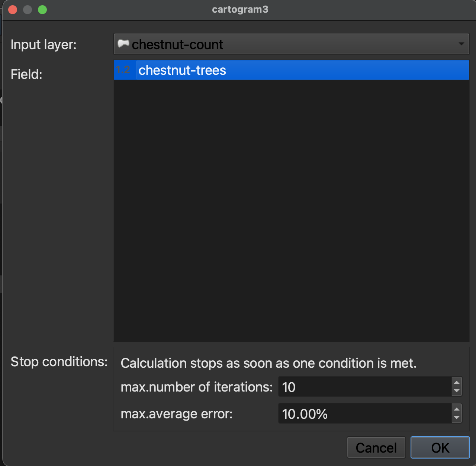The width and height of the screenshot is (476, 466).
Task: Confirm the cartogram settings with OK
Action: coord(440,447)
